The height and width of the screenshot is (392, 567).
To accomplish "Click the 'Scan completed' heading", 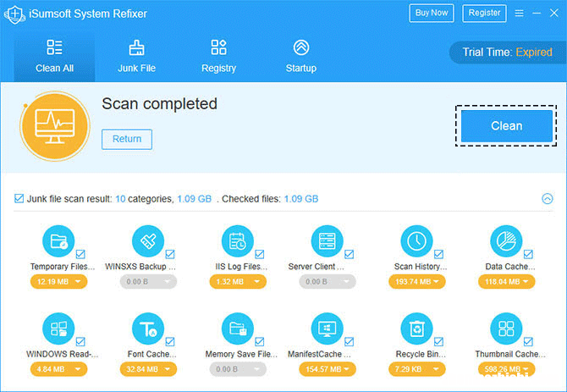I will click(159, 104).
